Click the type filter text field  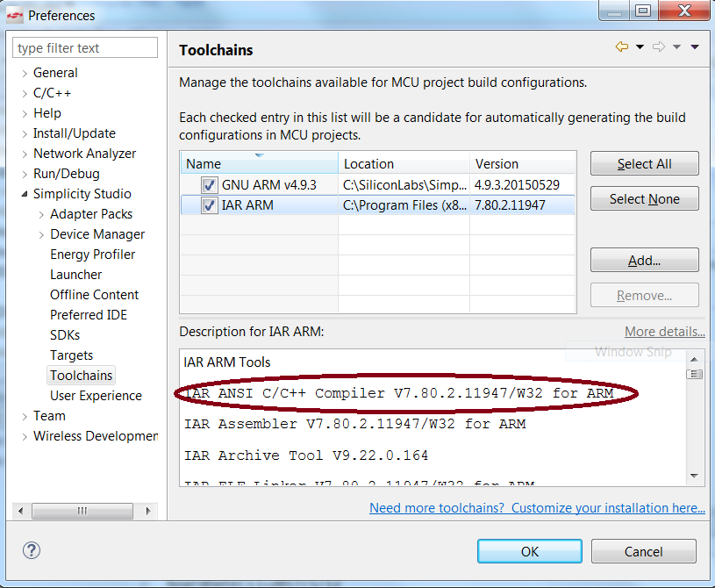[x=85, y=48]
